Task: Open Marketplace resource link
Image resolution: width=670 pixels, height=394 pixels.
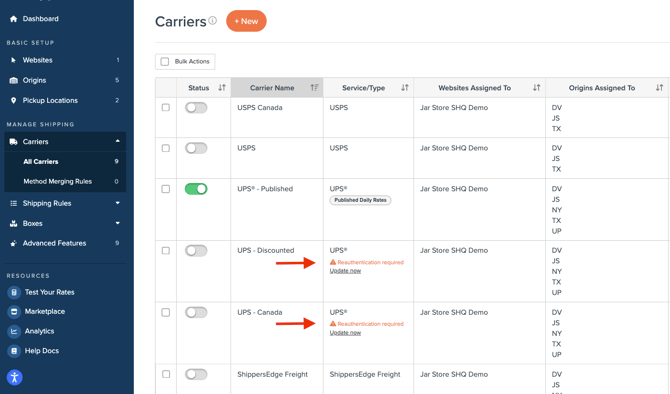Action: (x=45, y=312)
